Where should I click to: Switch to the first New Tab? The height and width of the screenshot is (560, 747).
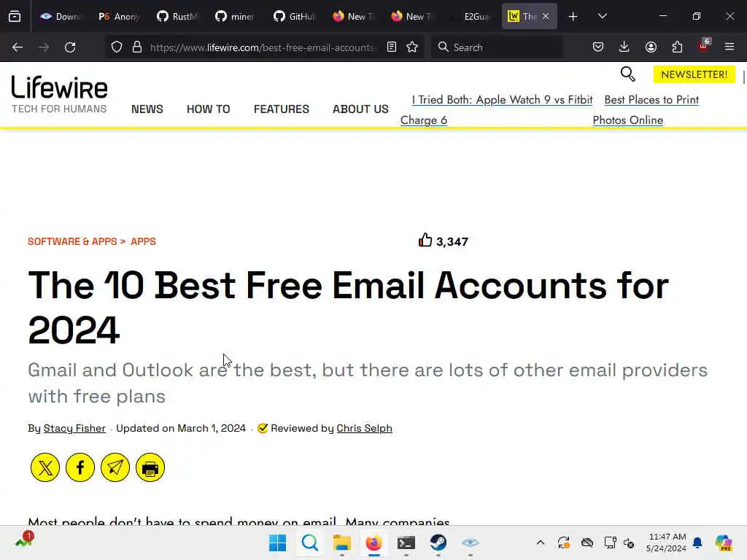(353, 17)
